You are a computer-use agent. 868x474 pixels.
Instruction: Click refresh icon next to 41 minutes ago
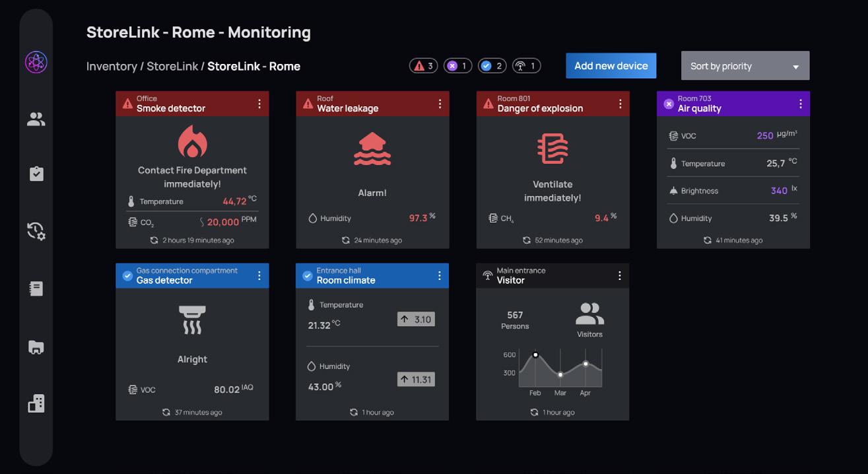point(707,240)
